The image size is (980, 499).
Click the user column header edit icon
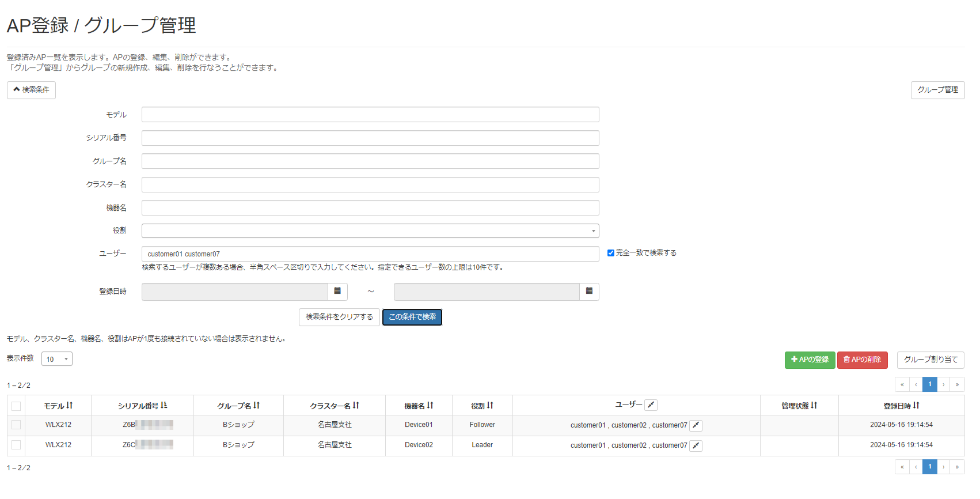651,405
